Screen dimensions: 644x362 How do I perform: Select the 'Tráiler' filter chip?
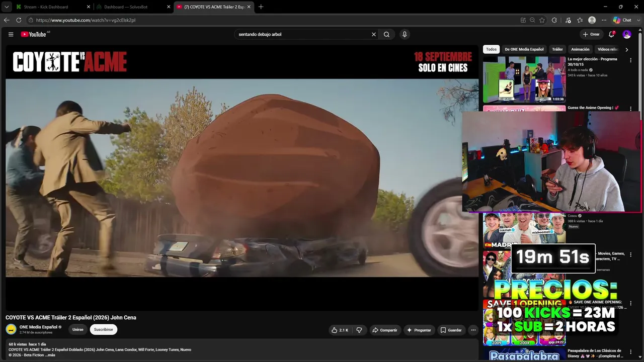tap(557, 49)
